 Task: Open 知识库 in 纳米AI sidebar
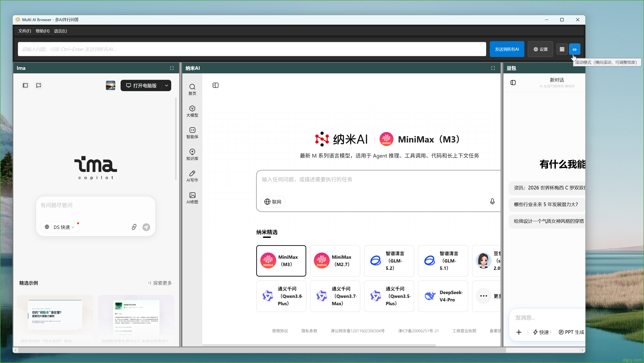(x=192, y=155)
